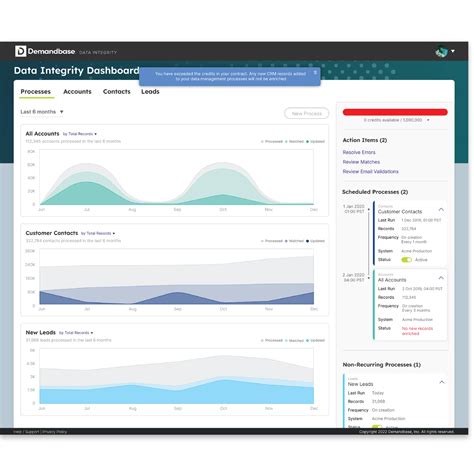
Task: Switch to the Leads tab
Action: pyautogui.click(x=150, y=91)
